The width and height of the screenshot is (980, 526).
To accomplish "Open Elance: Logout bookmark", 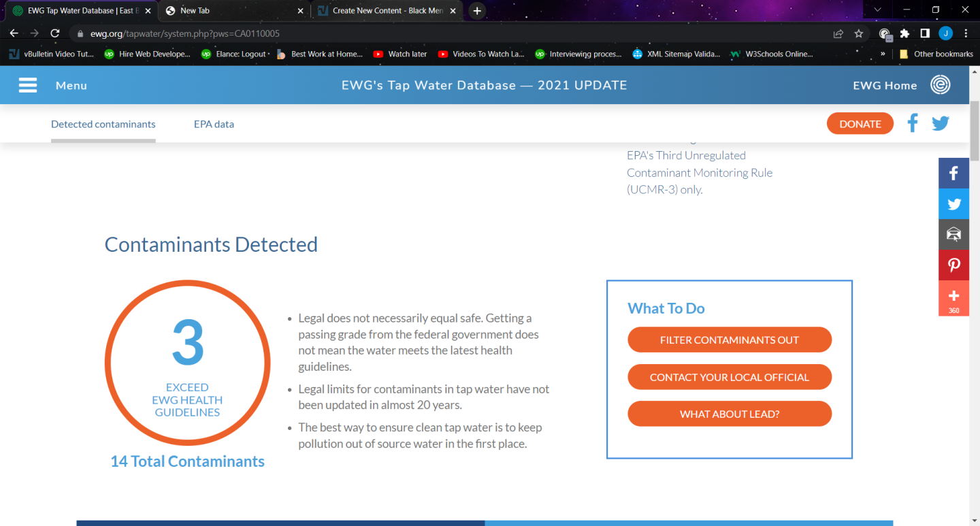I will click(x=235, y=54).
